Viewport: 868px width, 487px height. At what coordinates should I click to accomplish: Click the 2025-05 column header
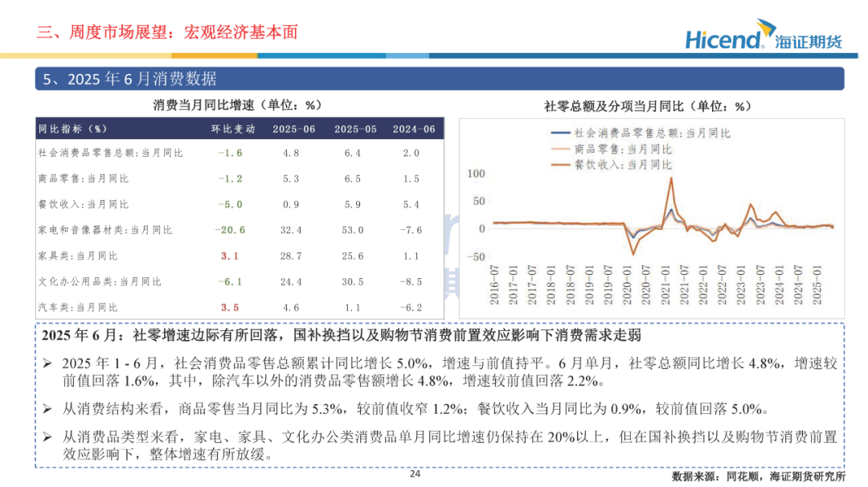coord(355,129)
